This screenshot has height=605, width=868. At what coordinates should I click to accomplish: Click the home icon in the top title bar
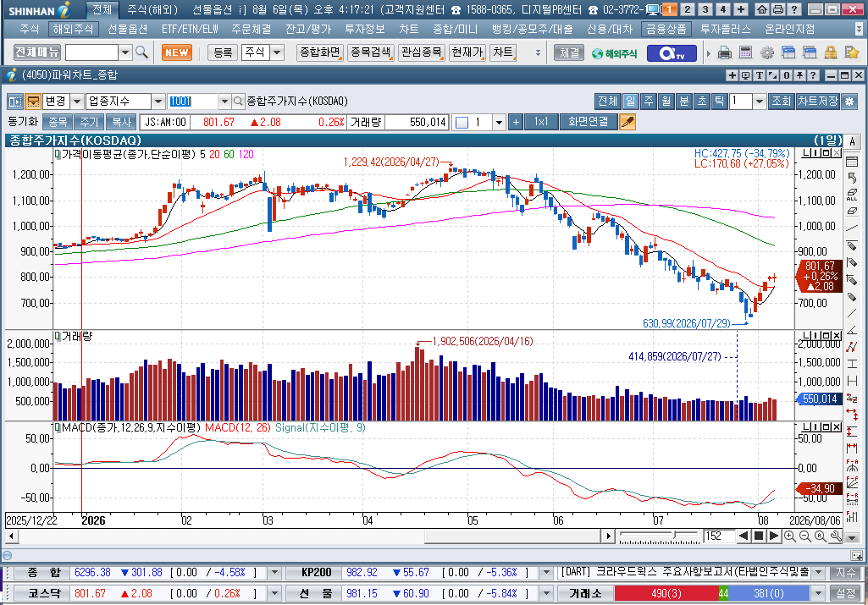coord(762,9)
